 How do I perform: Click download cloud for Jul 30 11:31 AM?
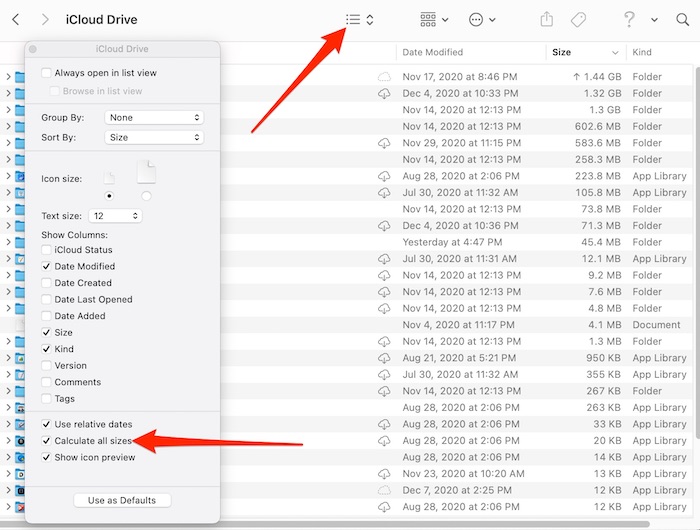[384, 259]
